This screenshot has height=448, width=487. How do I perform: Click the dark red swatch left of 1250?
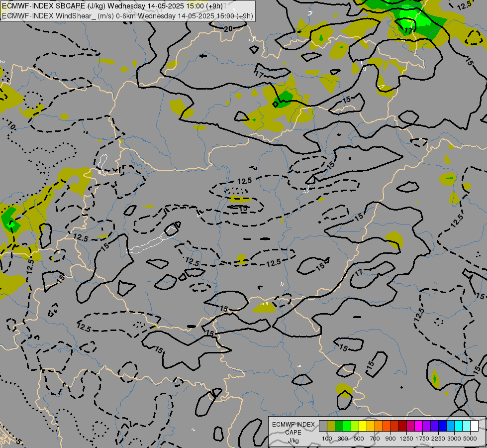point(403,426)
